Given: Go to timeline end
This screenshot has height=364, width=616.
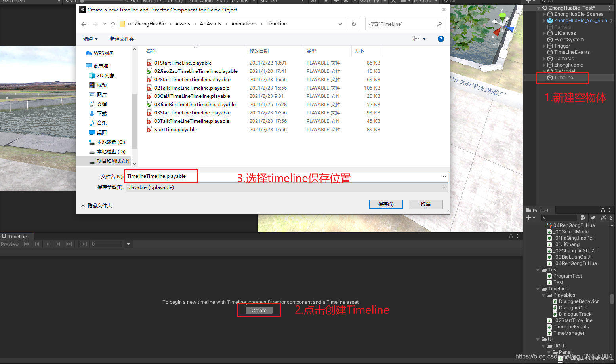Looking at the screenshot, I should (x=69, y=244).
